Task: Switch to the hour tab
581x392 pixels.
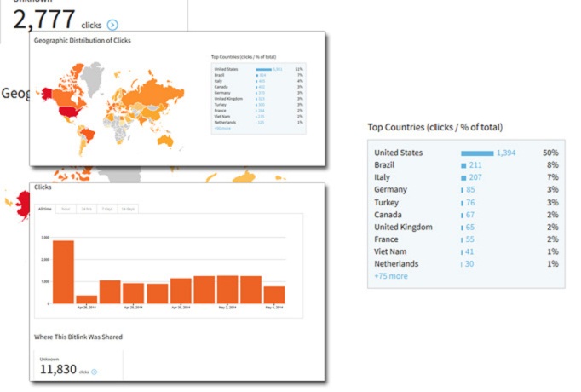Action: click(66, 209)
